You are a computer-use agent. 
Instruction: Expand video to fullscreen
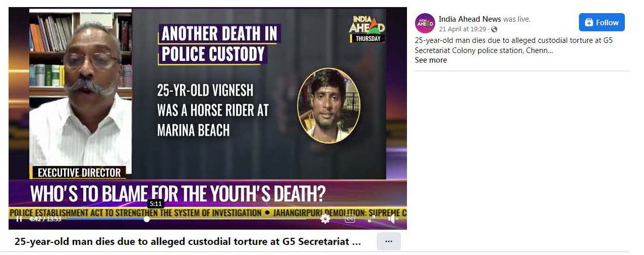point(372,219)
